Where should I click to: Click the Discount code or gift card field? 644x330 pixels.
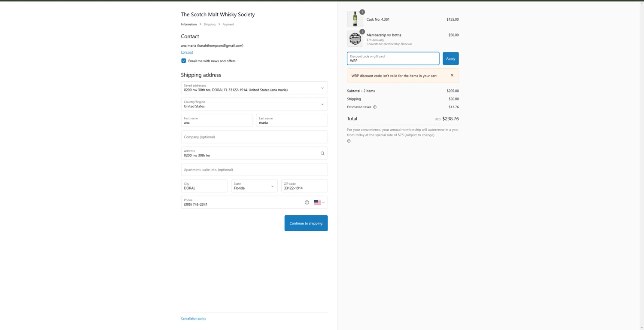pos(393,58)
